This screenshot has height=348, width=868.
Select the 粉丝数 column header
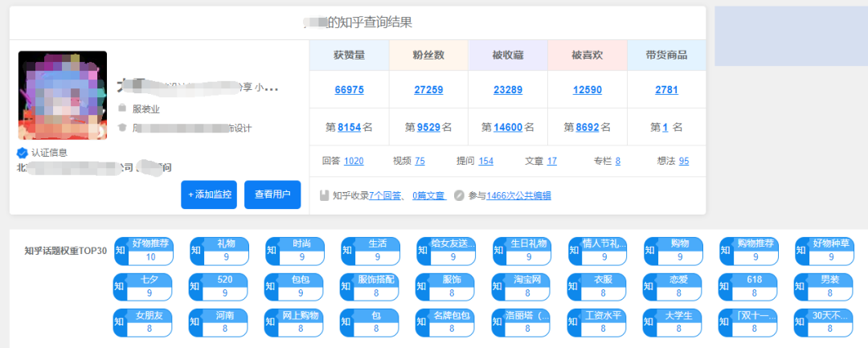tap(428, 55)
